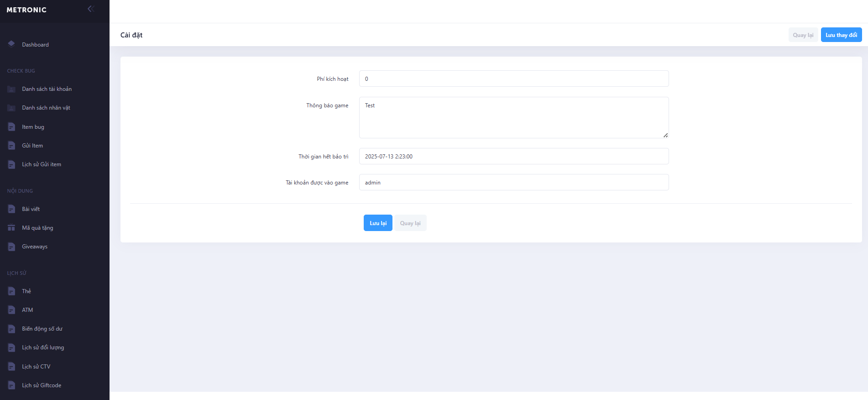Click the gift icon beside Mã quà tặng
This screenshot has width=868, height=400.
click(x=11, y=228)
